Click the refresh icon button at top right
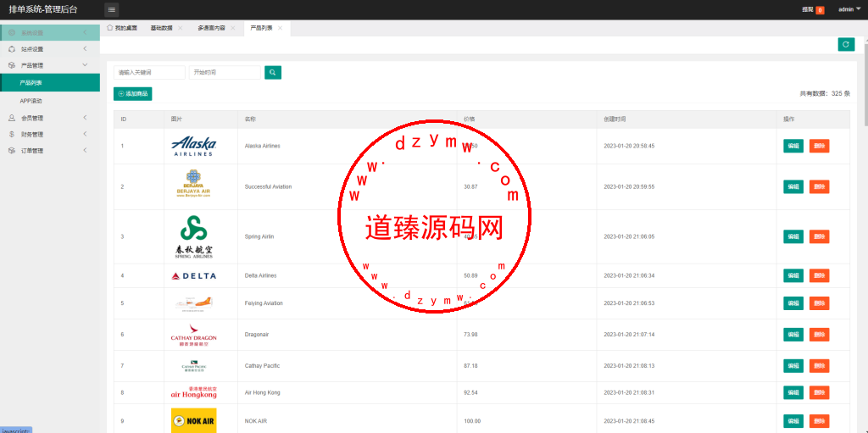 846,44
